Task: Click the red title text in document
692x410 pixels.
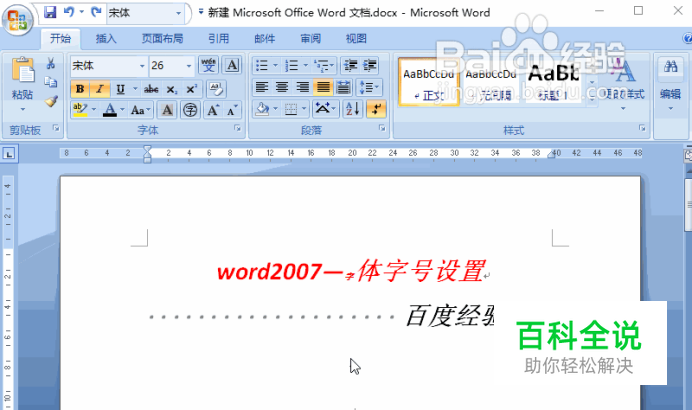Action: (351, 271)
